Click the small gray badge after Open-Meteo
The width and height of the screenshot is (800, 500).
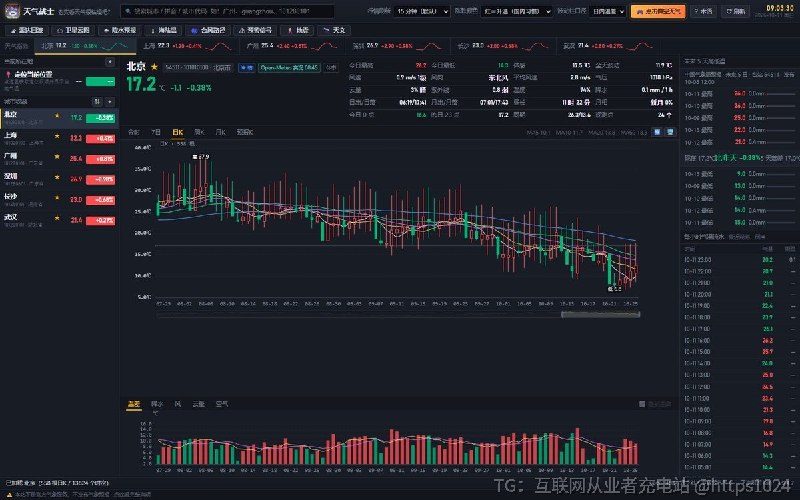331,67
